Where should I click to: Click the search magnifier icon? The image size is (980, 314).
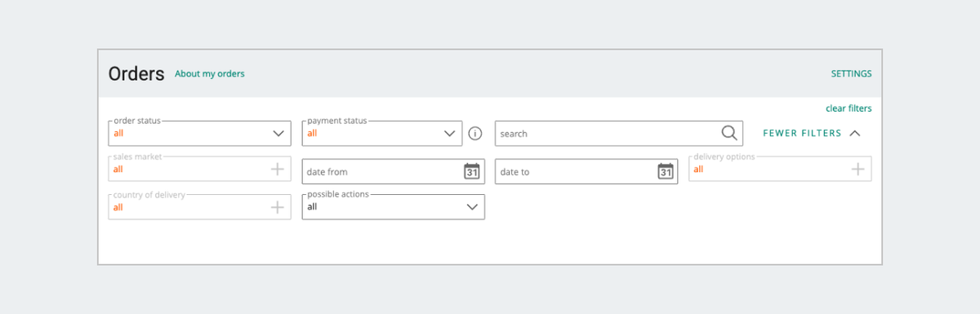click(729, 133)
